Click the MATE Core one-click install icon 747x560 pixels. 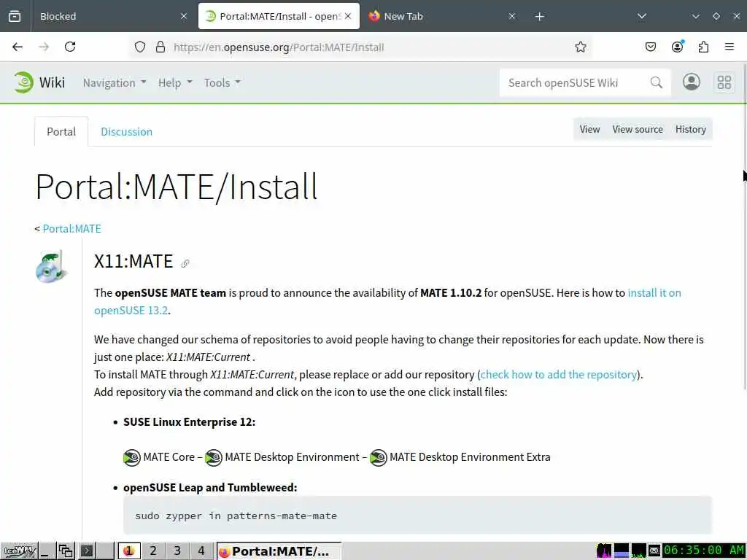click(132, 458)
